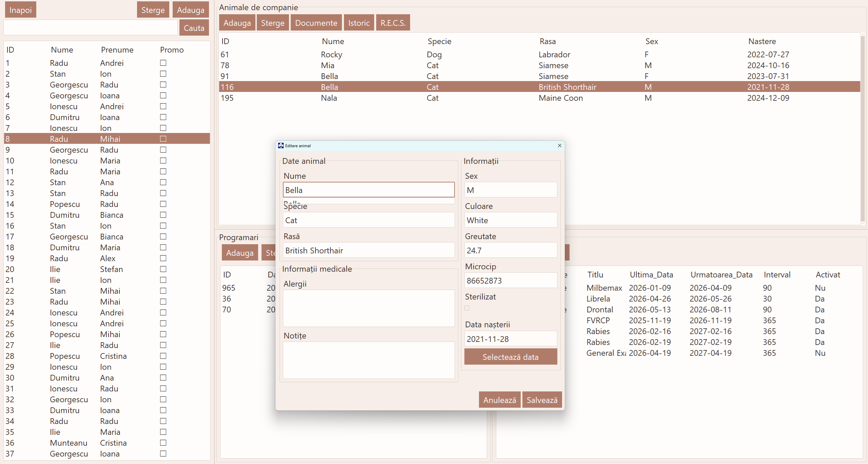Click the Culoare field with White
Viewport: 868px width, 464px height.
510,220
